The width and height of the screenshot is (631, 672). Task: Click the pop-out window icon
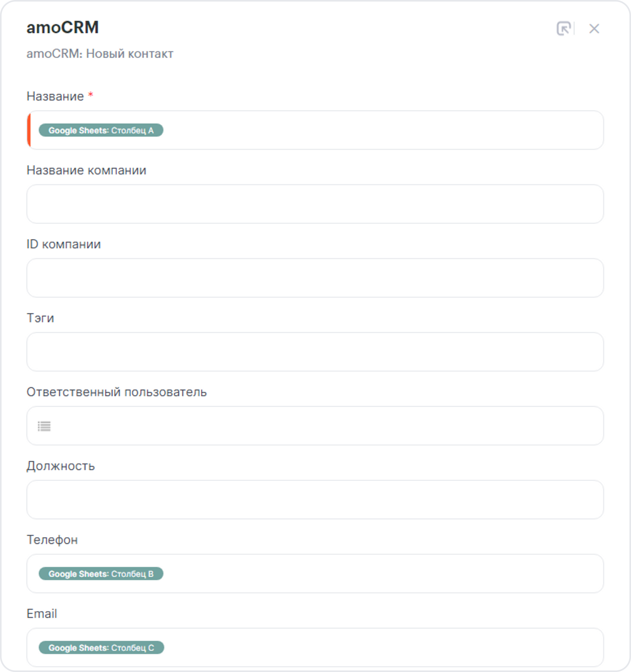pos(564,29)
